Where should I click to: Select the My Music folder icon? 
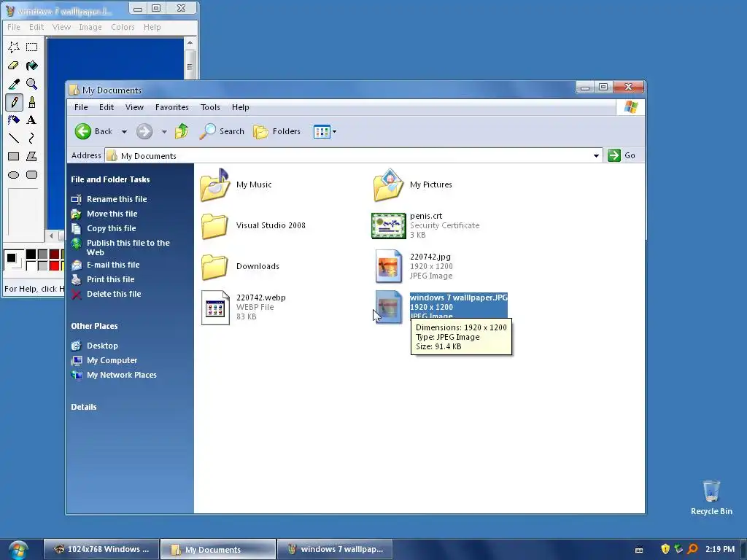click(x=215, y=184)
